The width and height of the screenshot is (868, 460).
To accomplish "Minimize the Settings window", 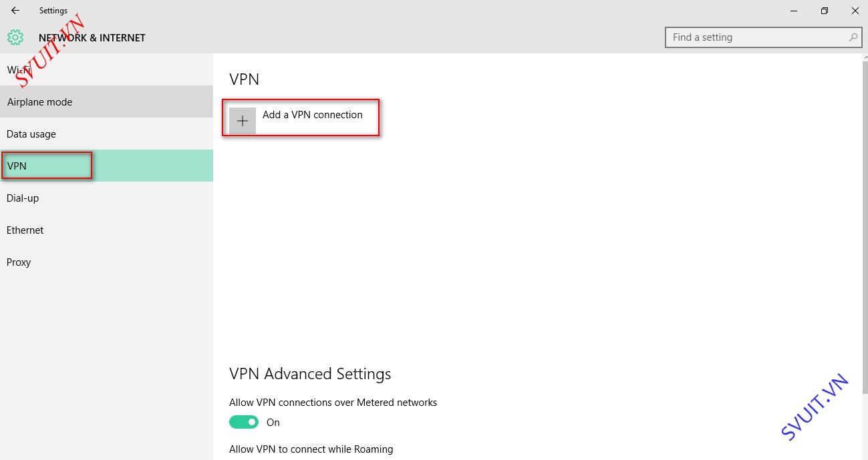I will coord(794,11).
